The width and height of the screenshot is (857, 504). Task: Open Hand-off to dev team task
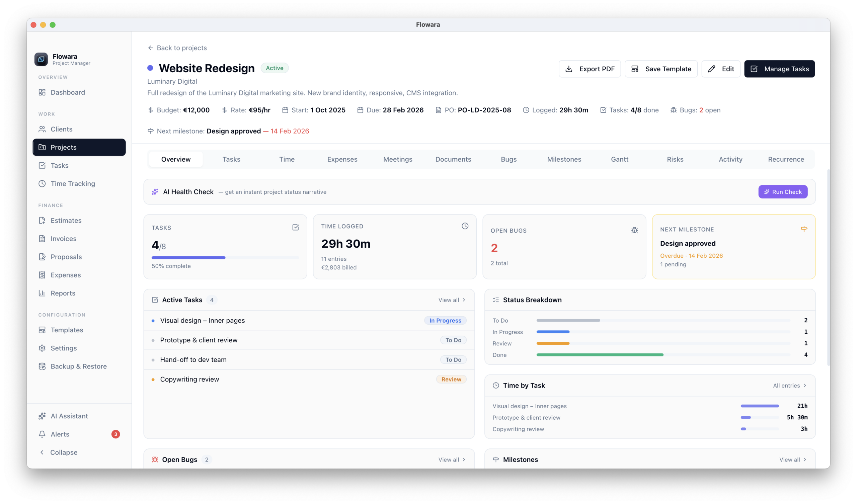click(x=309, y=359)
